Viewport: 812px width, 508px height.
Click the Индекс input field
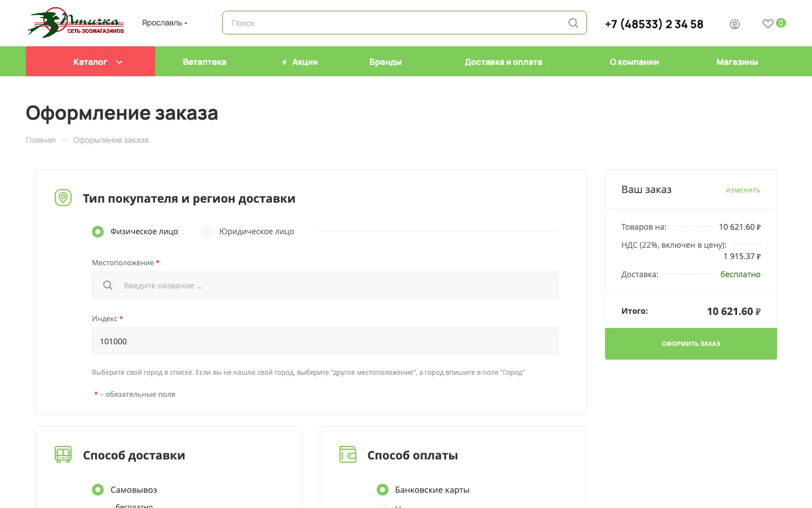pos(325,341)
